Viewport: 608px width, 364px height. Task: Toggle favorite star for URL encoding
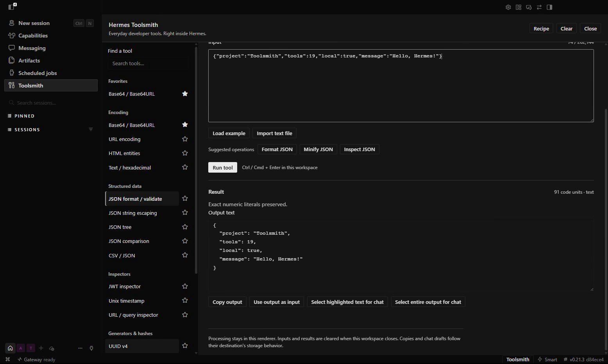click(185, 139)
